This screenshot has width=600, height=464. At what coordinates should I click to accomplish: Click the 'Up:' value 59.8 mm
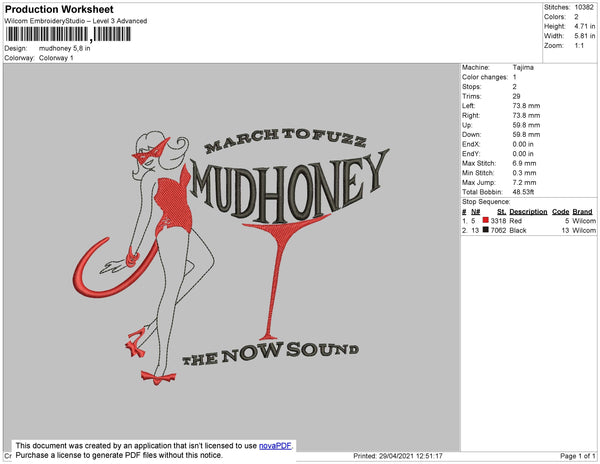coord(526,125)
